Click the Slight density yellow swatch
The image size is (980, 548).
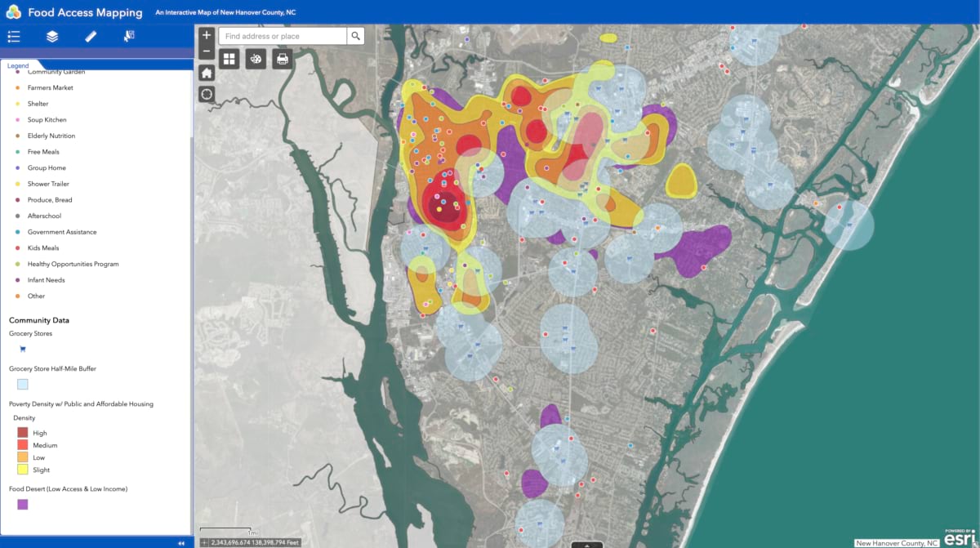point(23,470)
